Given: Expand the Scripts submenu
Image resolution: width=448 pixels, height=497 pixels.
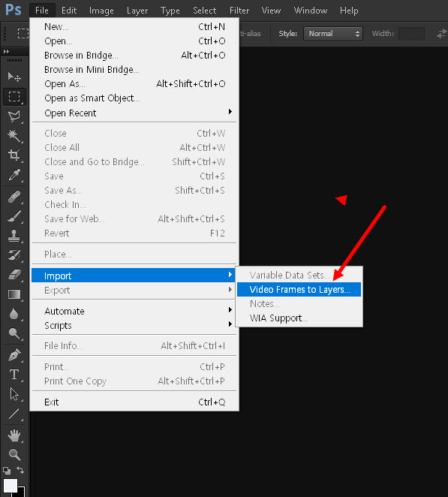Looking at the screenshot, I should pos(134,325).
